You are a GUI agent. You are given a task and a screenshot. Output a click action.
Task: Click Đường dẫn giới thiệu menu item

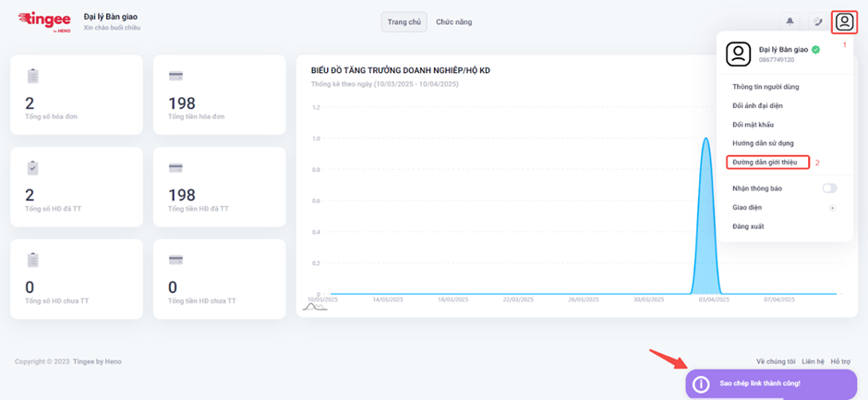click(x=764, y=163)
